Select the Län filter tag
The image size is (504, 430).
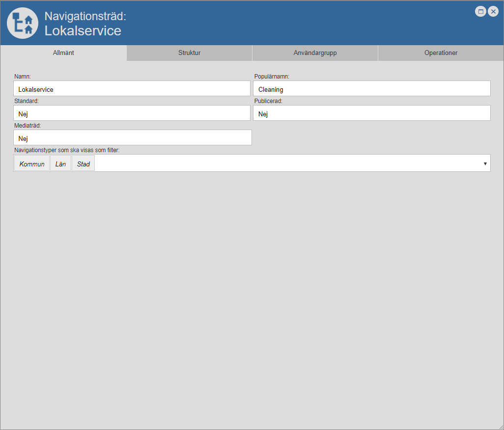(60, 164)
